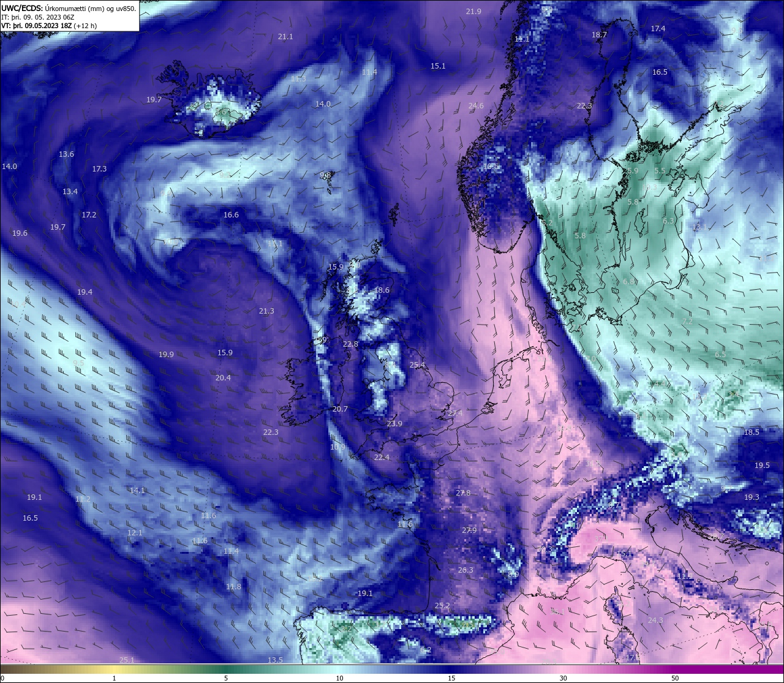Click colorbar tick label 50

coord(675,678)
